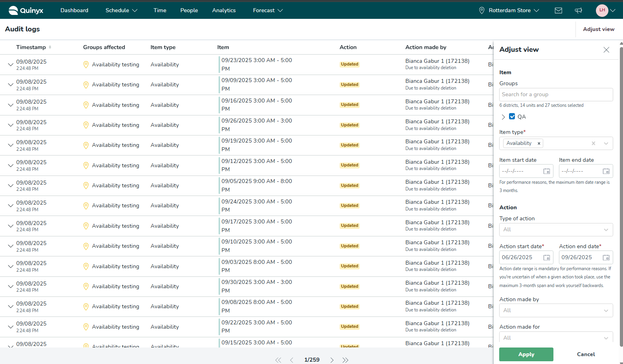623x364 pixels.
Task: Click the group pin icon in the 09/05/2025 row
Action: [86, 186]
